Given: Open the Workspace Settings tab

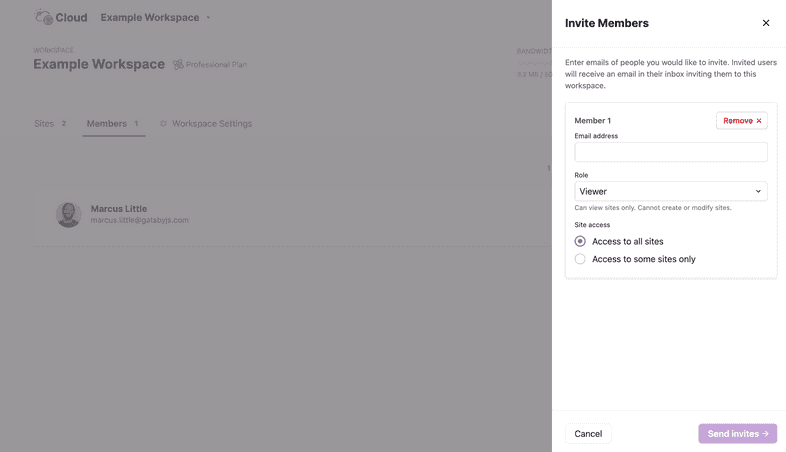Looking at the screenshot, I should 211,124.
